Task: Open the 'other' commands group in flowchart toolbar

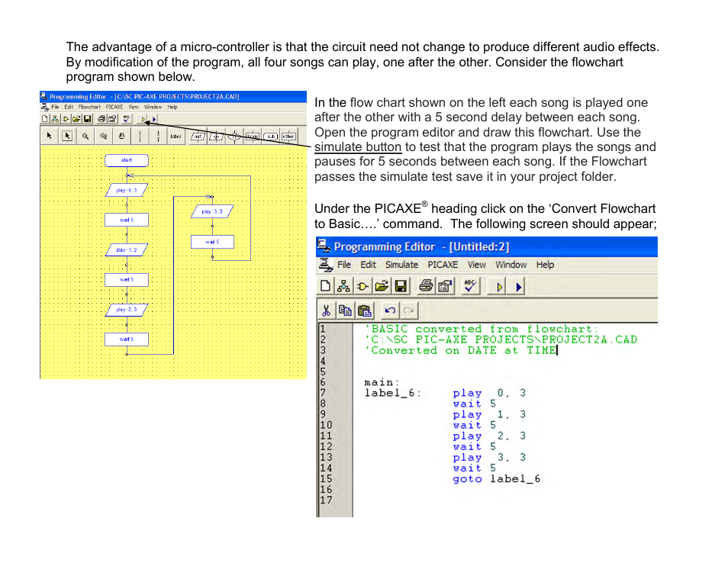Action: pos(288,136)
